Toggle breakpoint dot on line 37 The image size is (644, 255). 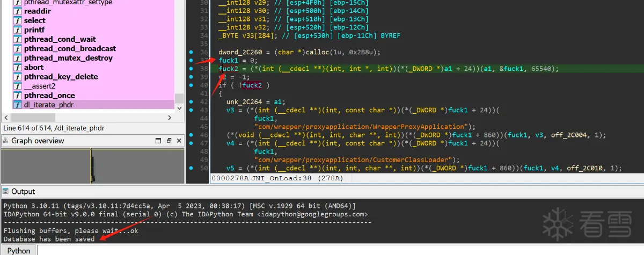(192, 60)
